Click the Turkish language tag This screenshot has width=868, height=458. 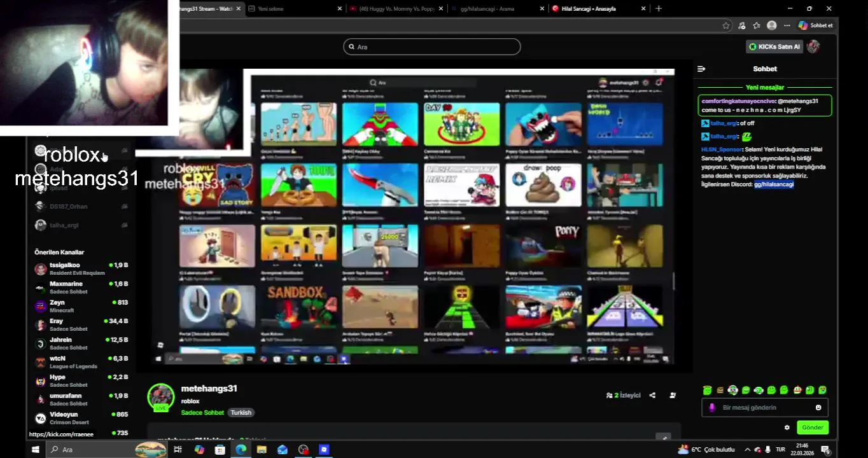point(241,413)
